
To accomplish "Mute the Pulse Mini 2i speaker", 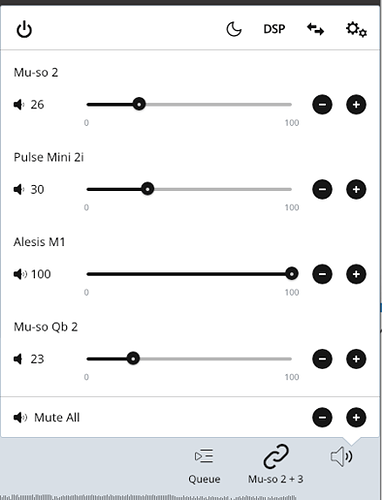I will click(x=19, y=189).
